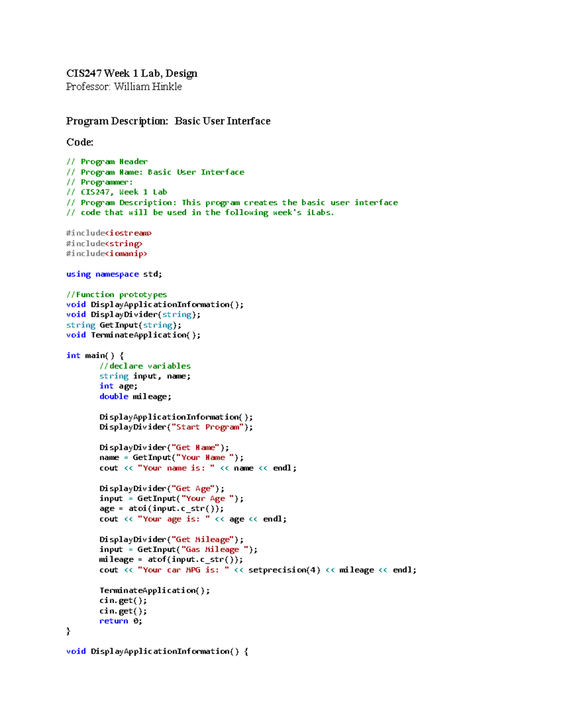
Task: Click the line DisplayDivider("Get Age");
Action: pyautogui.click(x=162, y=488)
